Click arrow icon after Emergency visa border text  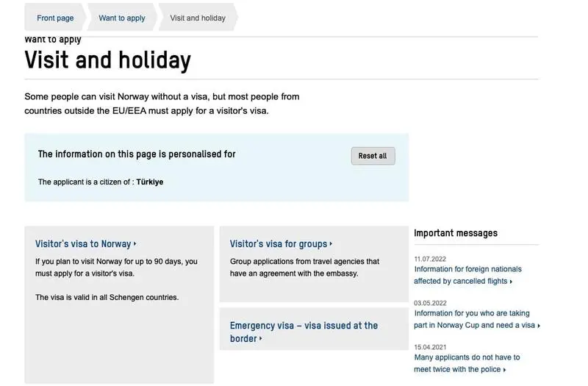click(x=261, y=339)
